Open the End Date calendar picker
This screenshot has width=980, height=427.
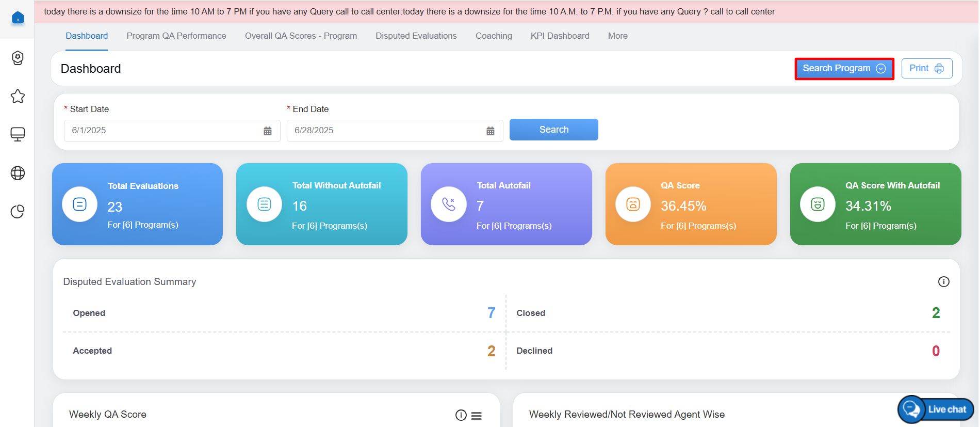click(x=491, y=131)
